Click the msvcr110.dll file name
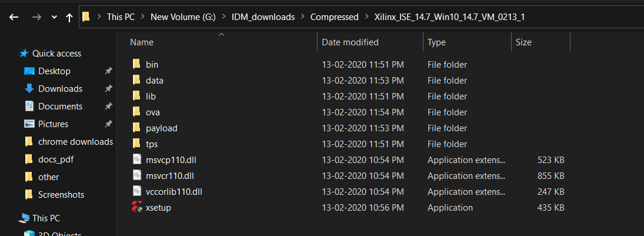The height and width of the screenshot is (236, 644). pos(169,176)
